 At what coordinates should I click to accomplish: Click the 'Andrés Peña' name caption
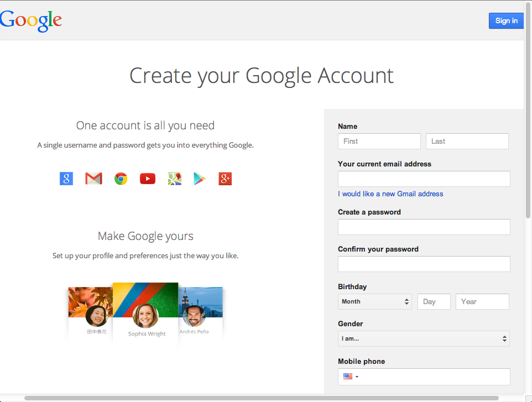coord(194,332)
